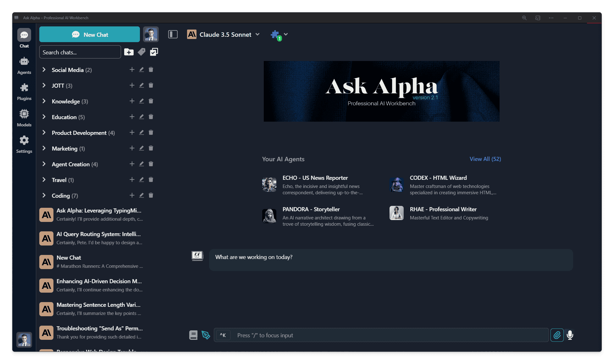Add a chat to Agent Creation folder
614x364 pixels.
[x=132, y=164]
